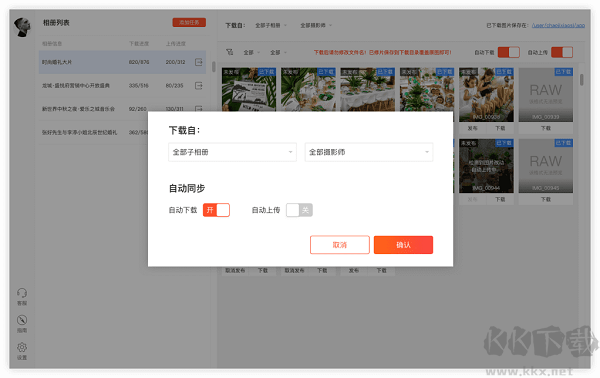Screen dimensions: 600x378
Task: Select the 龙城 album row showing 335/516
Action: pos(122,86)
